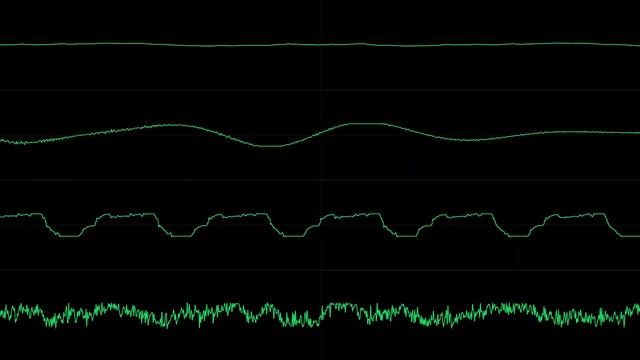Select the nearly flat topmost waveform trace
640x360 pixels.
[x=320, y=44]
